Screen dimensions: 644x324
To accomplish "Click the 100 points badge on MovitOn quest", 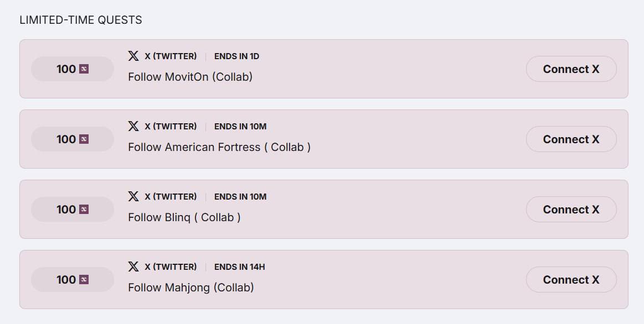I will (x=72, y=69).
